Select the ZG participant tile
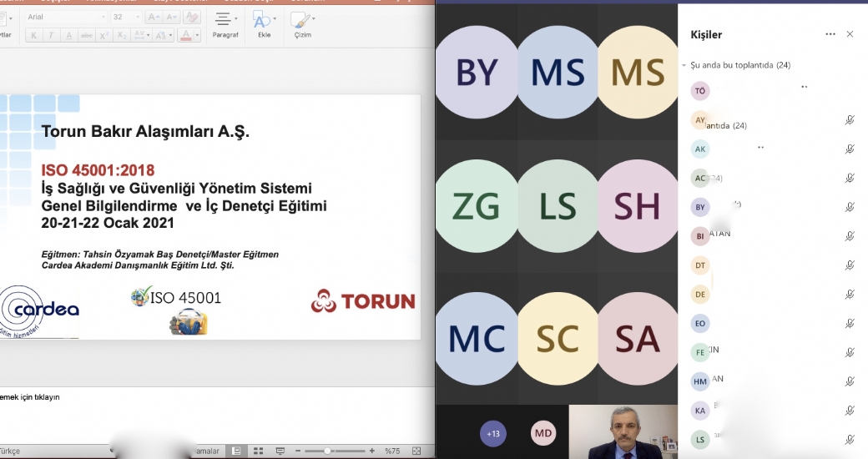 click(477, 206)
